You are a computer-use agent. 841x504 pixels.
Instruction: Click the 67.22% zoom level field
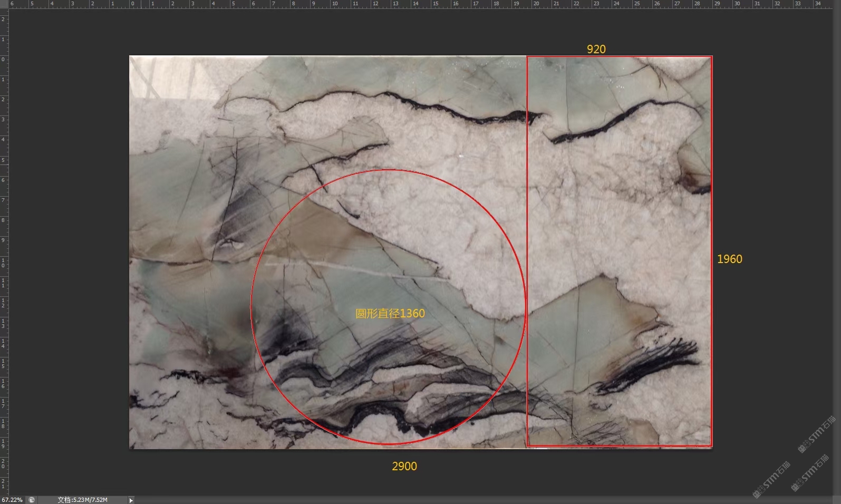pos(12,500)
